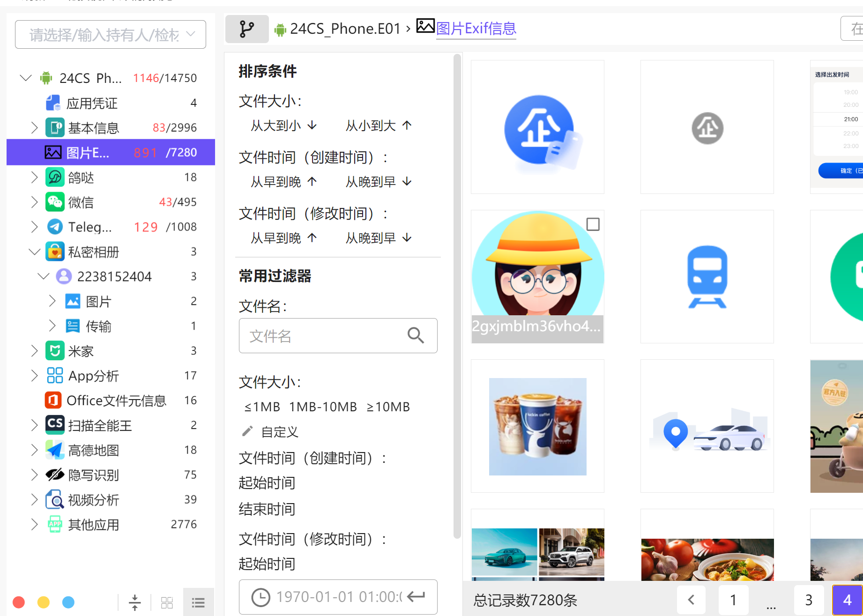863x616 pixels.
Task: Tick the checkbox on the avatar thumbnail
Action: pyautogui.click(x=593, y=224)
